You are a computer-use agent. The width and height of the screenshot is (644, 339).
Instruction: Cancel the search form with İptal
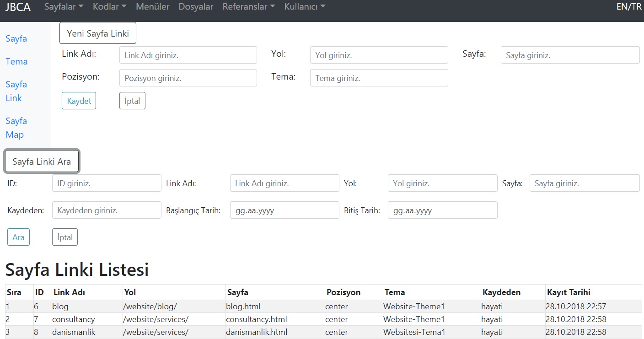[65, 237]
